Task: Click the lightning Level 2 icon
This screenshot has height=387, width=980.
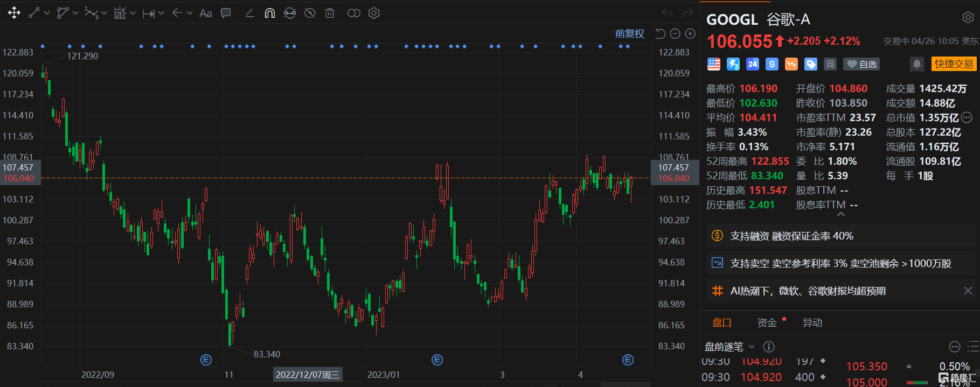Action: (733, 64)
